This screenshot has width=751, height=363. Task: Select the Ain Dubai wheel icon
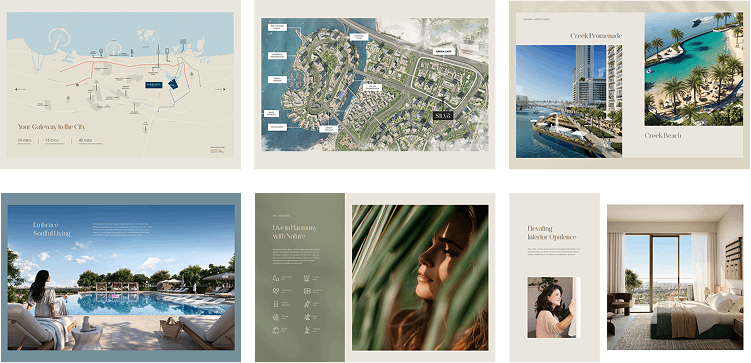pos(102,51)
